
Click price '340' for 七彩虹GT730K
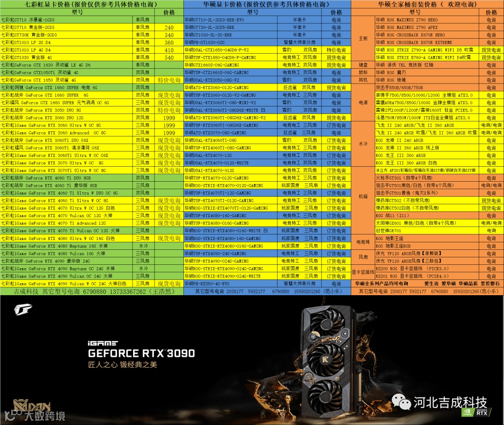[x=169, y=35]
